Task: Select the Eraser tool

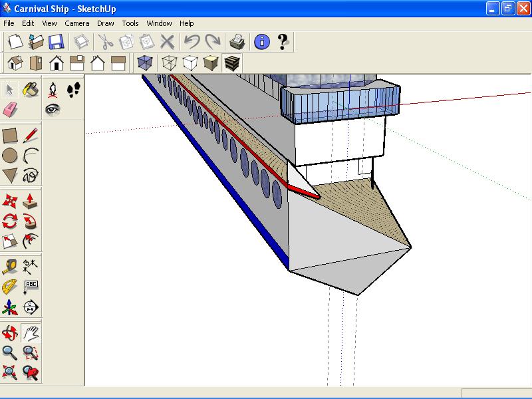Action: point(10,110)
